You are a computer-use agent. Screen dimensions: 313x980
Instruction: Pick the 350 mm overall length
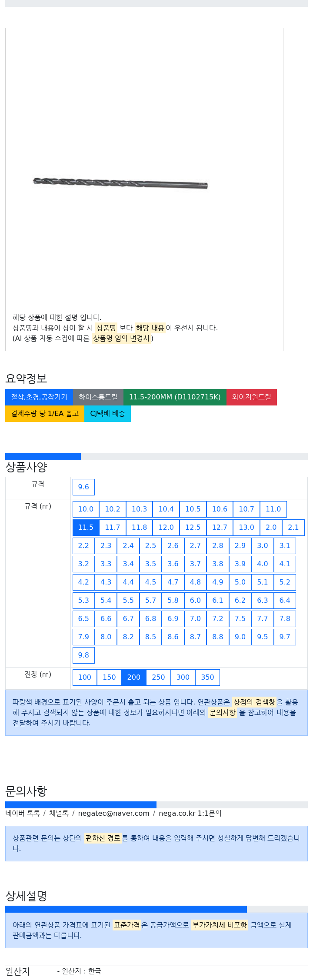[x=207, y=678]
